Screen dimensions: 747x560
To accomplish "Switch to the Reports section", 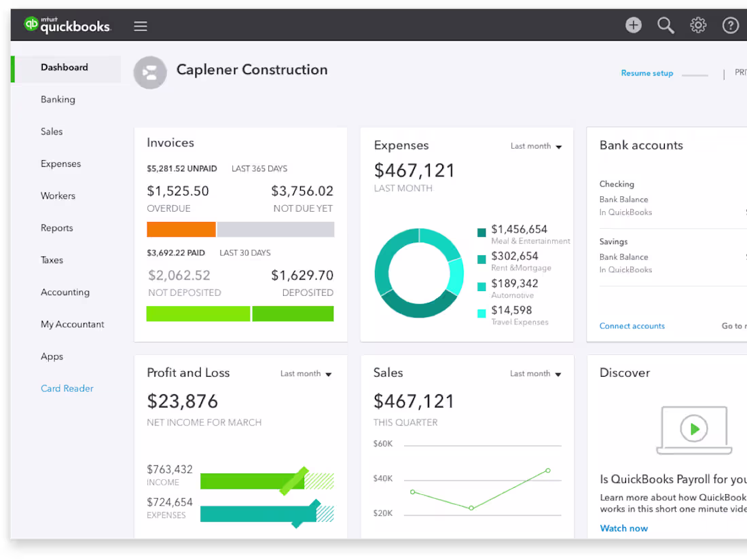I will pyautogui.click(x=56, y=228).
